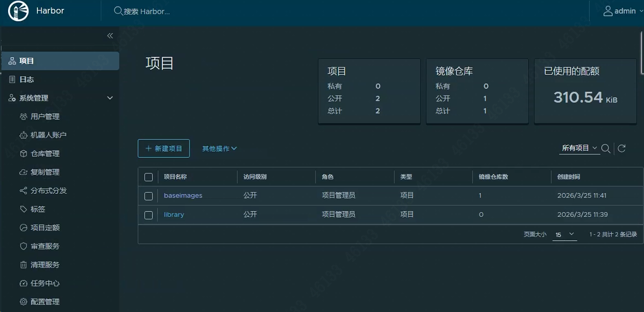Click the 清理服务 trash icon
644x312 pixels.
click(x=23, y=265)
